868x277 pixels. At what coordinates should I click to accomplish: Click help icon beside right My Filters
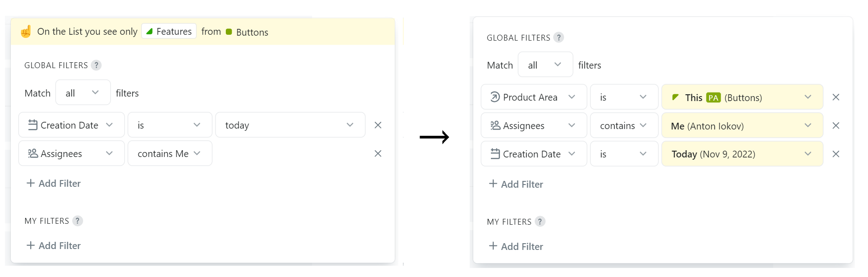(540, 222)
